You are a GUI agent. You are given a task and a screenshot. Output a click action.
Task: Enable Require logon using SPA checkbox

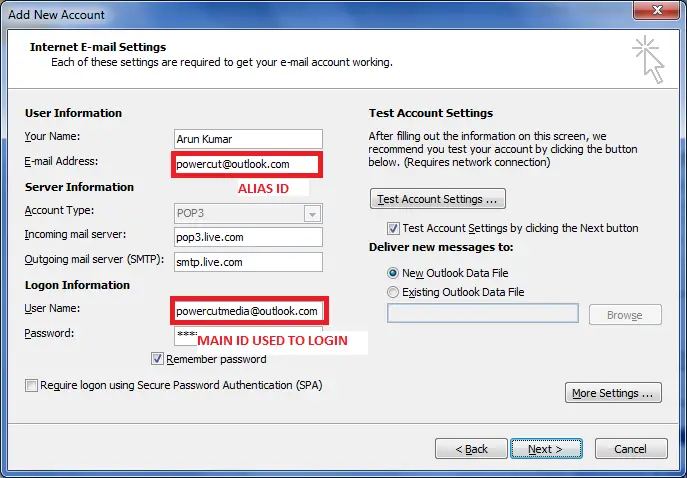[31, 386]
